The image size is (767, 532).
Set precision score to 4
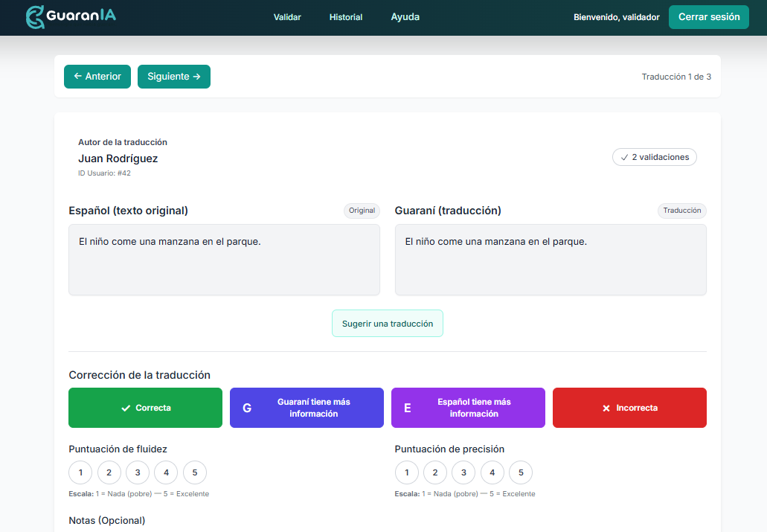tap(492, 472)
